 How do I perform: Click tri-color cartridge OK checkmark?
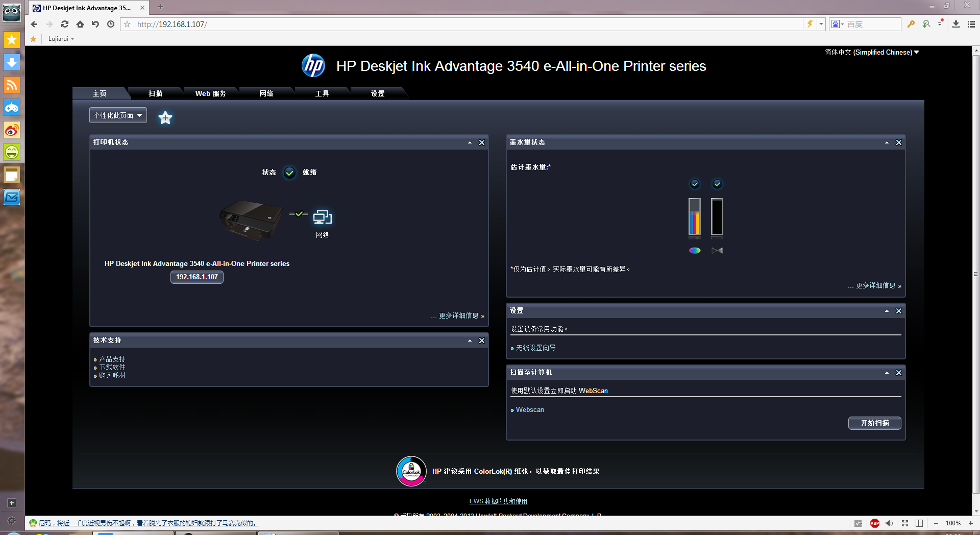pyautogui.click(x=695, y=184)
